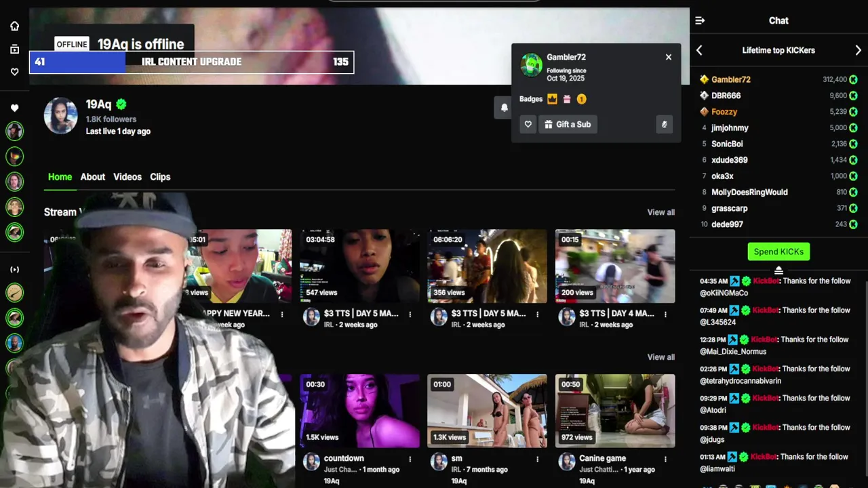This screenshot has height=488, width=868.
Task: Open options menu for sm clip
Action: coord(538,460)
